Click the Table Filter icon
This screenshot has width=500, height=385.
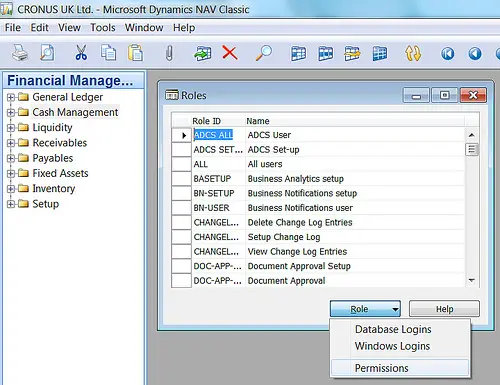(x=325, y=53)
